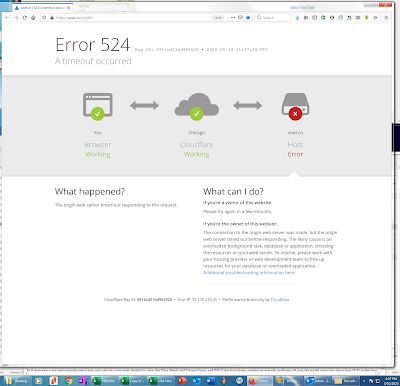This screenshot has width=400, height=386.
Task: Open the OneNote taskbar icon
Action: tap(82, 381)
